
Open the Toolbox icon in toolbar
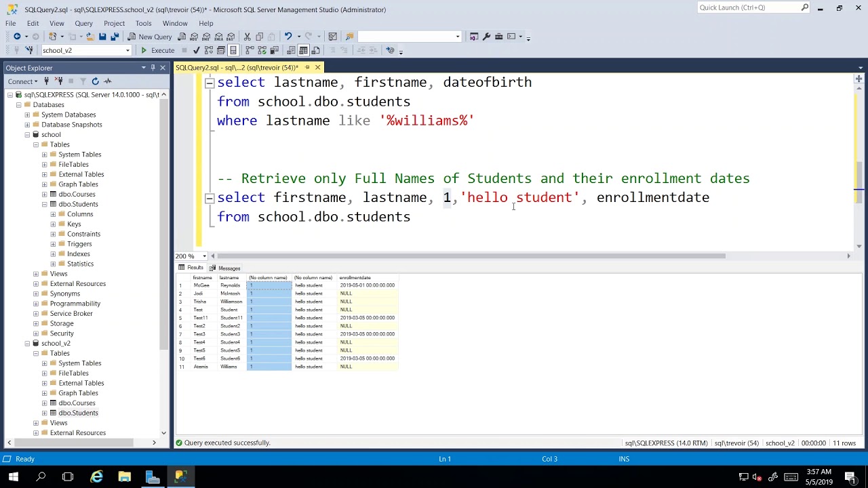click(x=498, y=37)
